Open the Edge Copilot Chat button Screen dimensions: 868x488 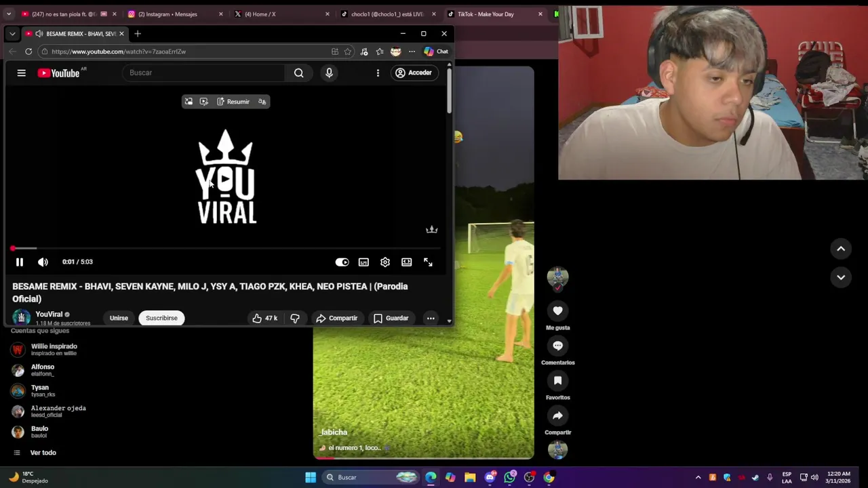(436, 52)
